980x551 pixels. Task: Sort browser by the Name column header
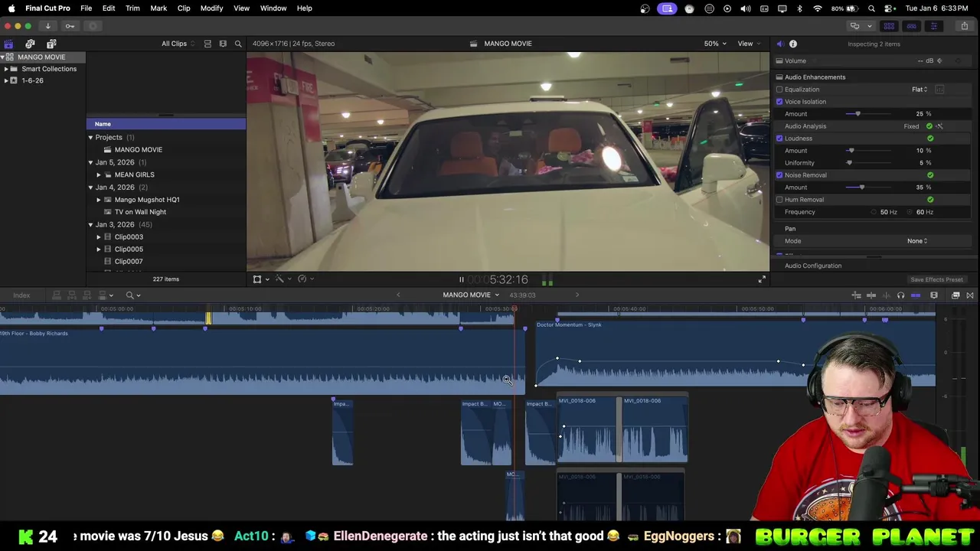click(x=166, y=124)
